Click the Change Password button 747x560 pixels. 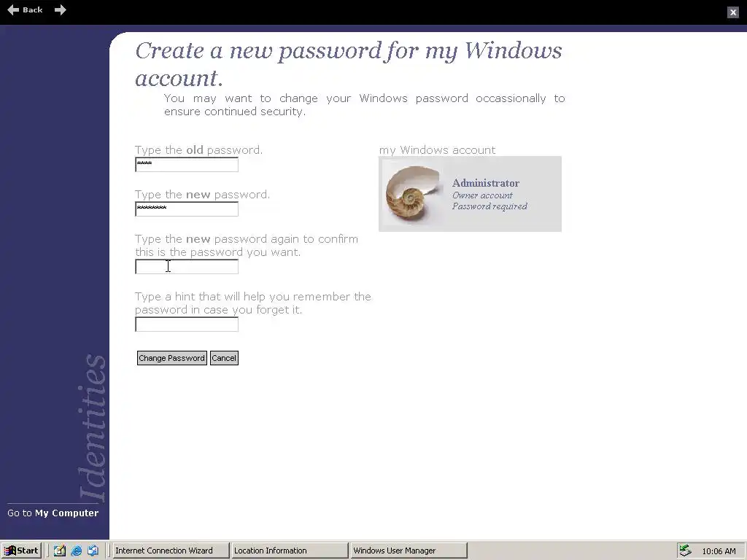172,358
